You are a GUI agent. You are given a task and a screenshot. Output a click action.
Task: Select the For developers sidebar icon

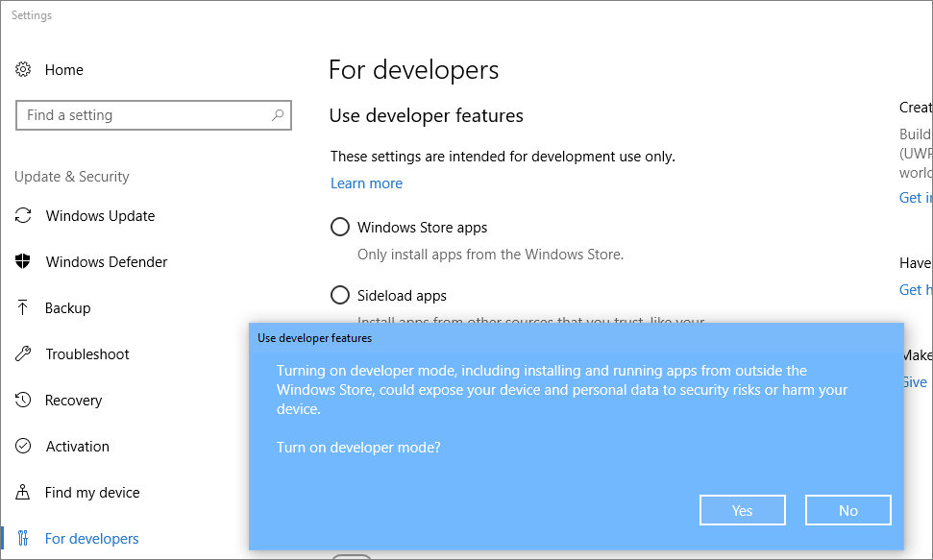pyautogui.click(x=22, y=538)
